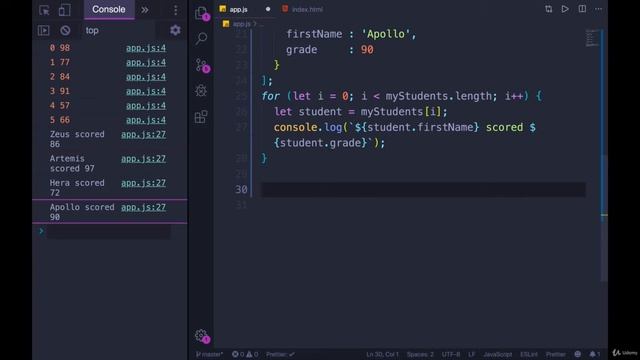Click the 'Apollo' string value in code
This screenshot has height=360, width=640.
(386, 34)
